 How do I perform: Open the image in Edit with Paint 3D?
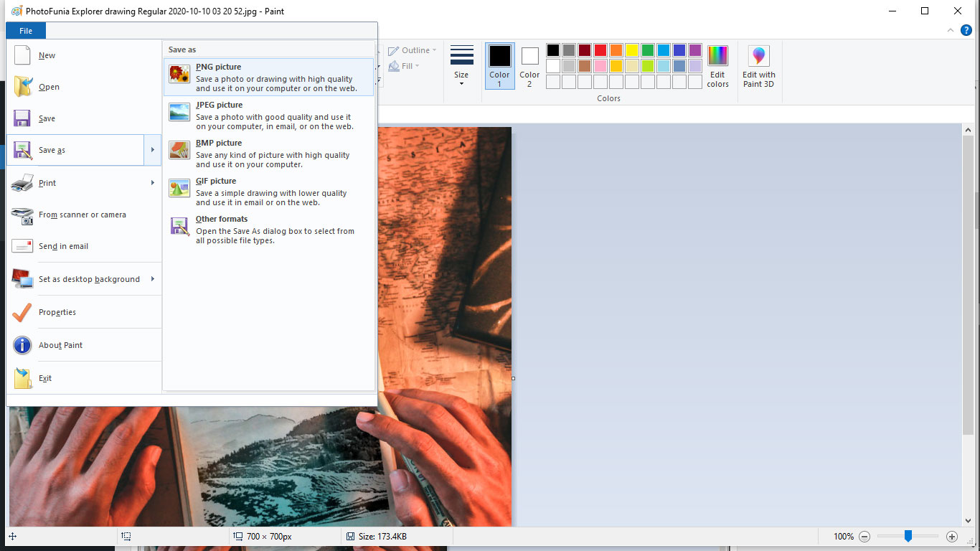(x=758, y=66)
